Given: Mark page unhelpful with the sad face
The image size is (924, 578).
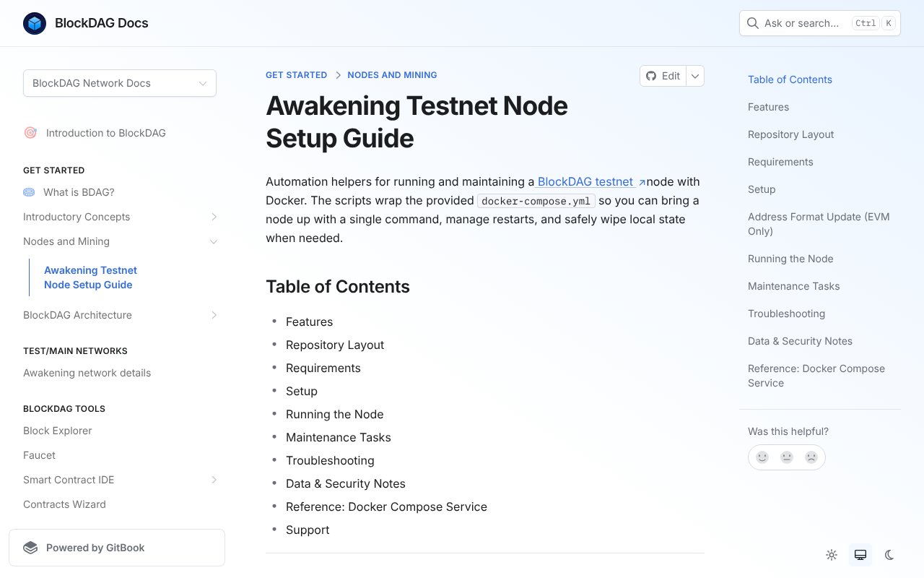Looking at the screenshot, I should pyautogui.click(x=811, y=457).
